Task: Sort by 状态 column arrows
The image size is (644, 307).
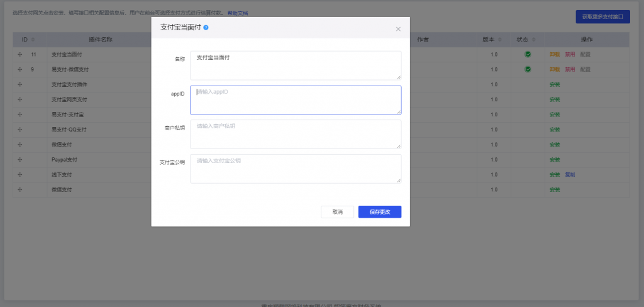Action: pos(533,40)
